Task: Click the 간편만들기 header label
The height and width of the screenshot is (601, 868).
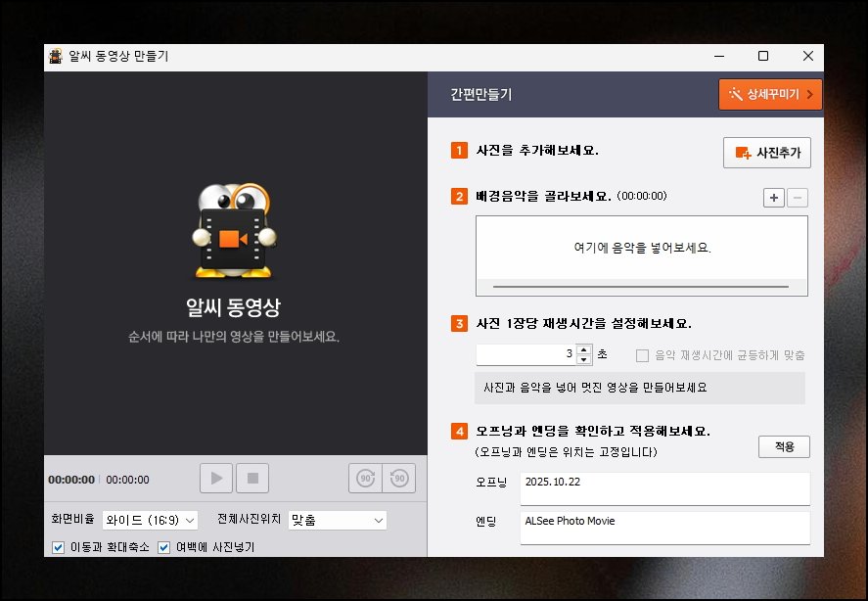Action: (x=481, y=94)
